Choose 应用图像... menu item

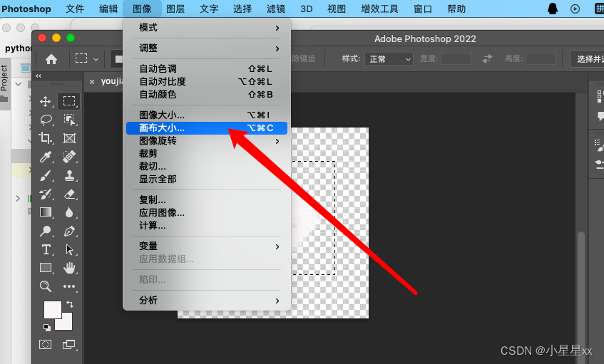pyautogui.click(x=207, y=213)
